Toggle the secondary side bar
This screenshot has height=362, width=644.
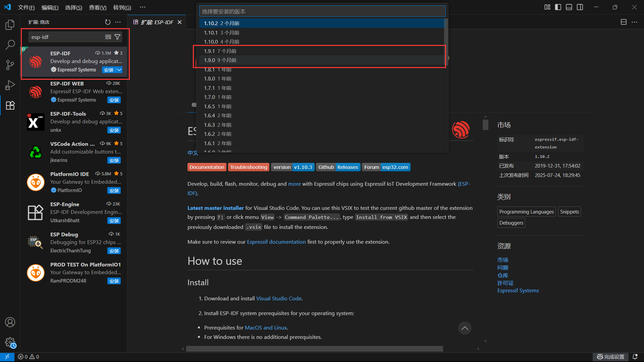coord(580,7)
